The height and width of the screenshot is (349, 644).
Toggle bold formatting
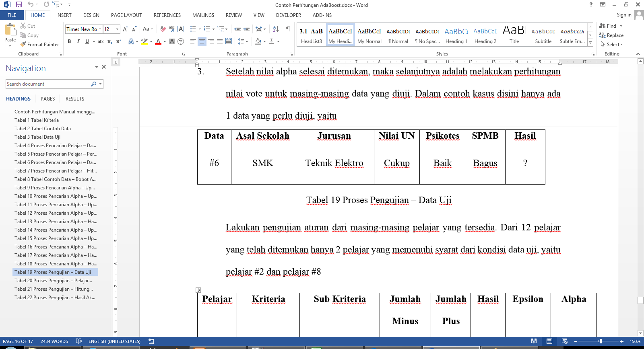[x=69, y=41]
